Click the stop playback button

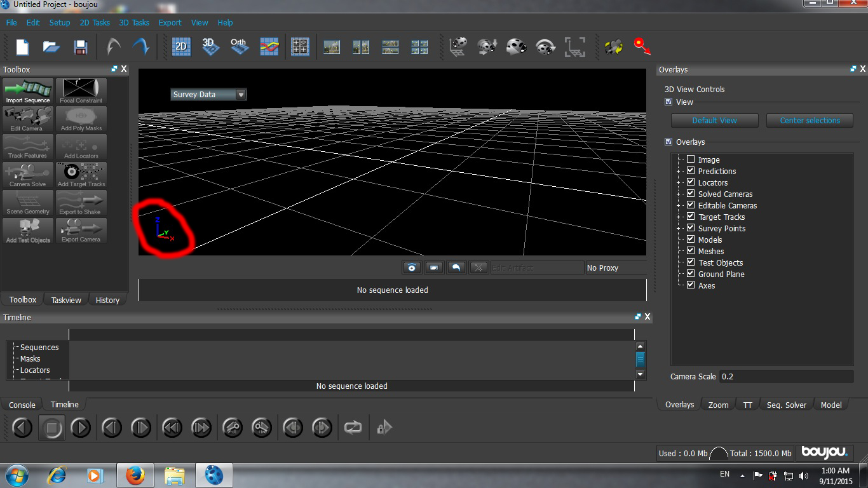(x=51, y=428)
